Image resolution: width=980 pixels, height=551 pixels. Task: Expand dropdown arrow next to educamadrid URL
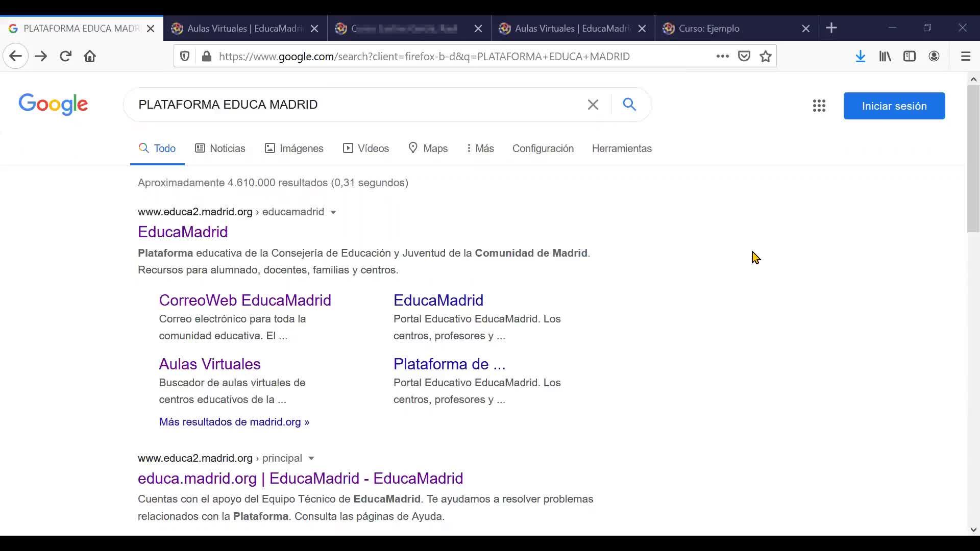click(333, 212)
